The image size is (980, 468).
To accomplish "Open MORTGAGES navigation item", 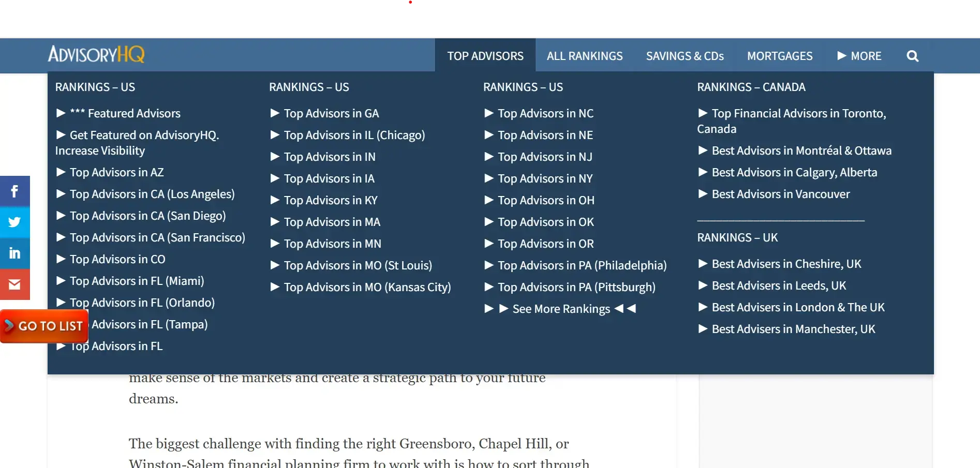I will point(780,56).
